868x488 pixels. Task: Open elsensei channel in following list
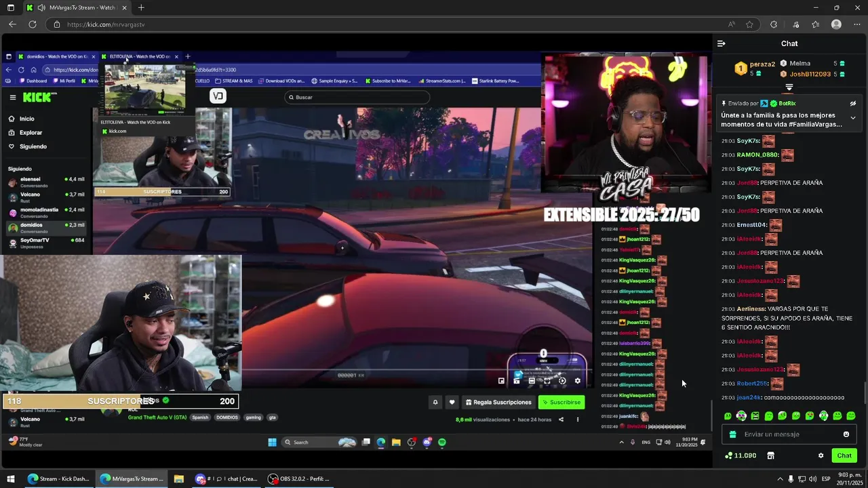(x=46, y=182)
